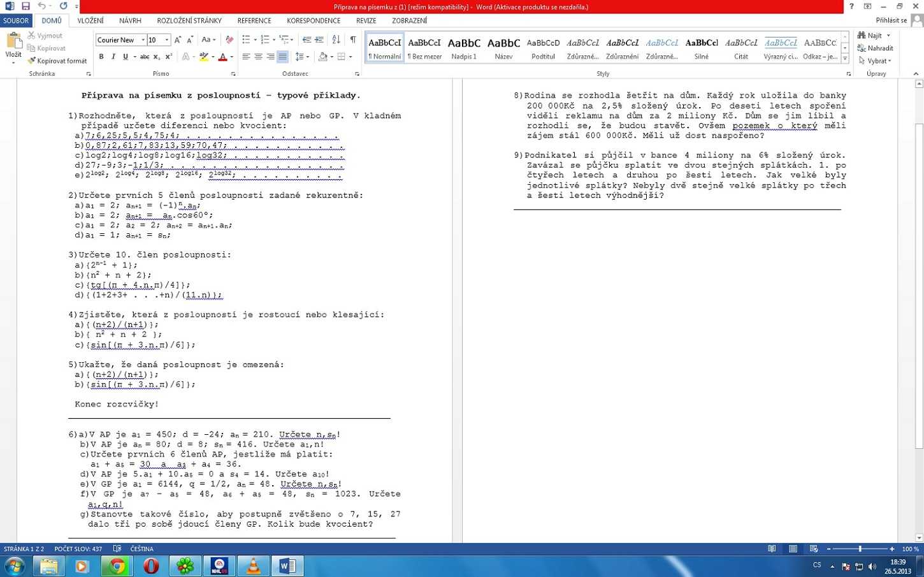924x577 pixels.
Task: Increase paragraph indent
Action: (319, 40)
